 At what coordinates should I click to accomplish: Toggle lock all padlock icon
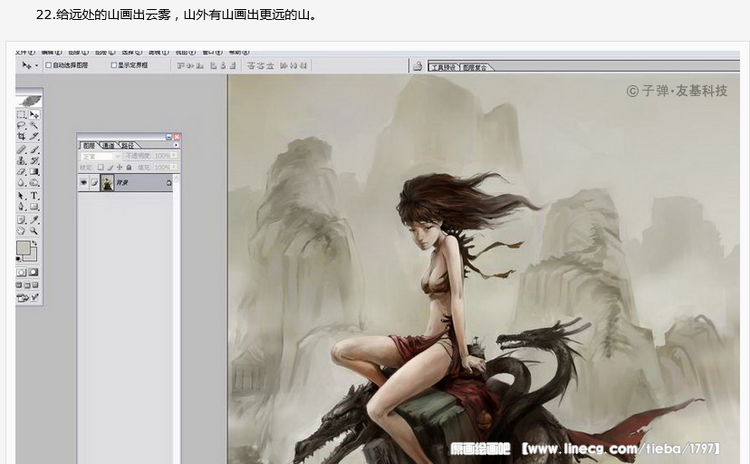point(129,167)
